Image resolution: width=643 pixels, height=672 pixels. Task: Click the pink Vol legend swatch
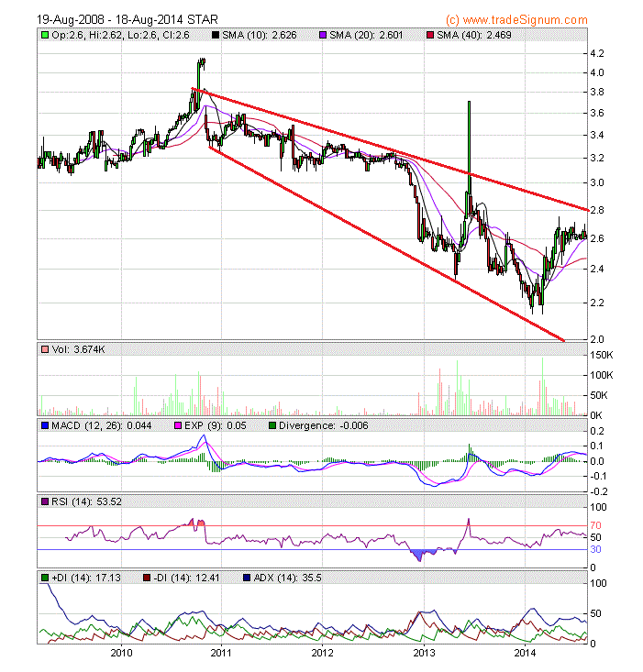coord(45,349)
